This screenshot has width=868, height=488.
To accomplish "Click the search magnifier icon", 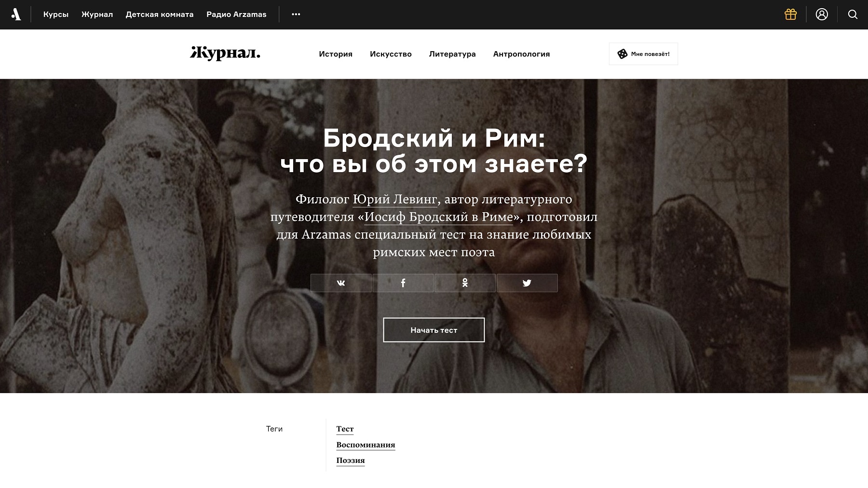I will click(853, 14).
